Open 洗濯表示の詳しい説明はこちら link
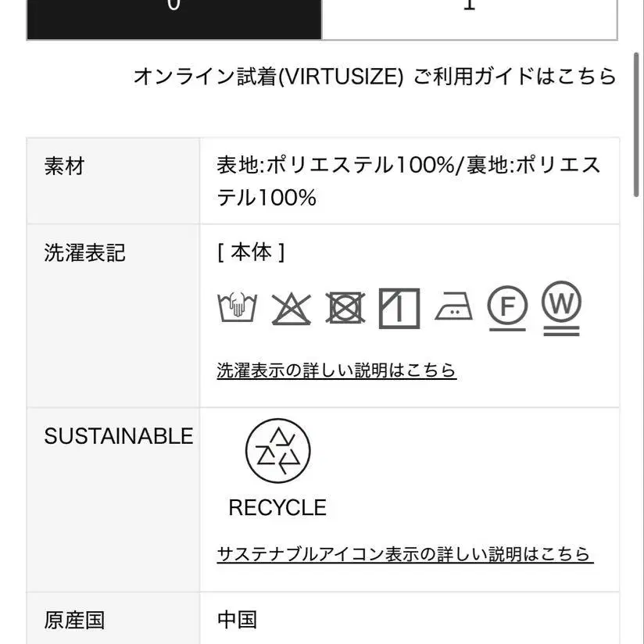The height and width of the screenshot is (644, 644). coord(336,370)
